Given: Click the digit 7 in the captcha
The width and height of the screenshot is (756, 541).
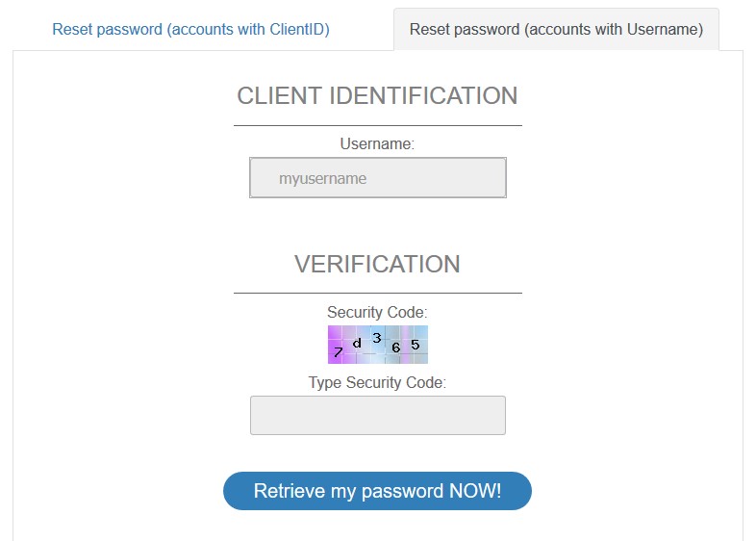Looking at the screenshot, I should (x=338, y=352).
